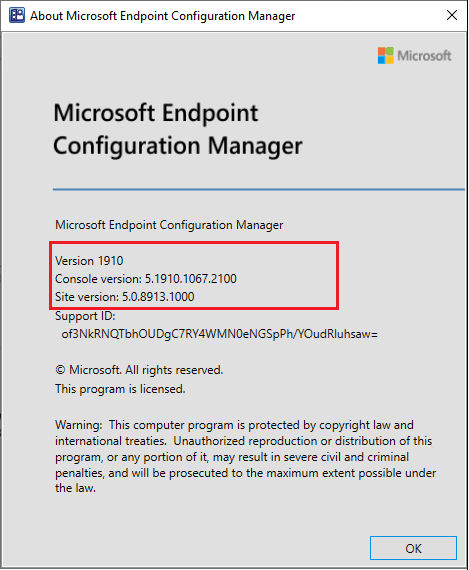
Task: Click the small product name line
Action: click(x=169, y=225)
